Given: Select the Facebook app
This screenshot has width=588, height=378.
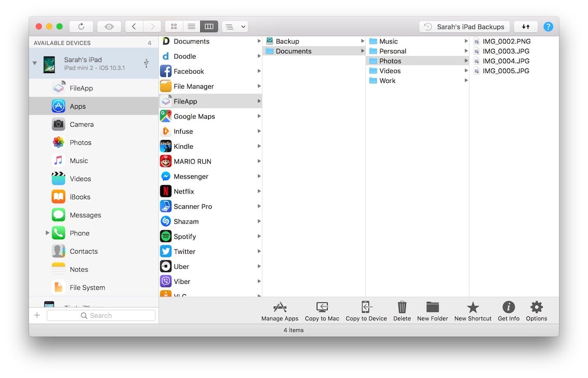Looking at the screenshot, I should [x=210, y=71].
